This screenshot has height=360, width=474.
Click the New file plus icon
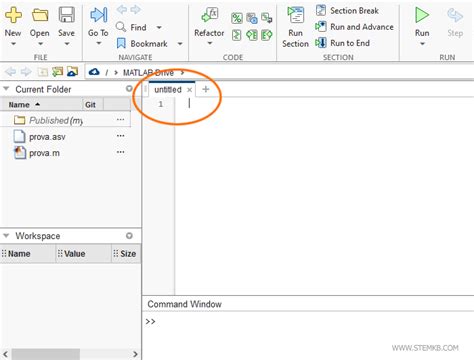[13, 15]
